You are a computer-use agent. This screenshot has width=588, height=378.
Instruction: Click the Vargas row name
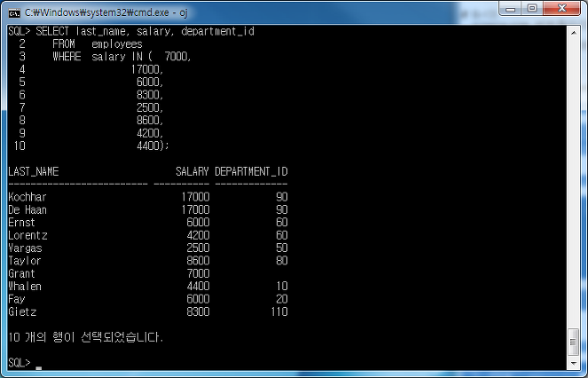click(x=25, y=248)
